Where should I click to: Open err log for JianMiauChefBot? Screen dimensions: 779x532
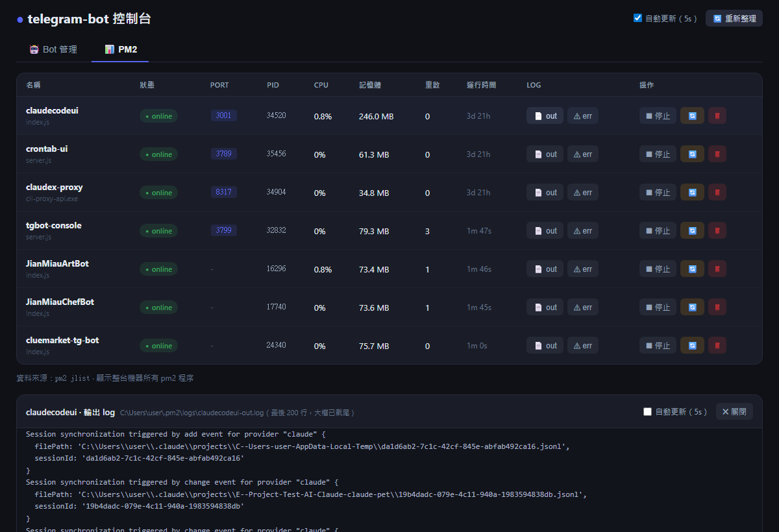pos(583,308)
